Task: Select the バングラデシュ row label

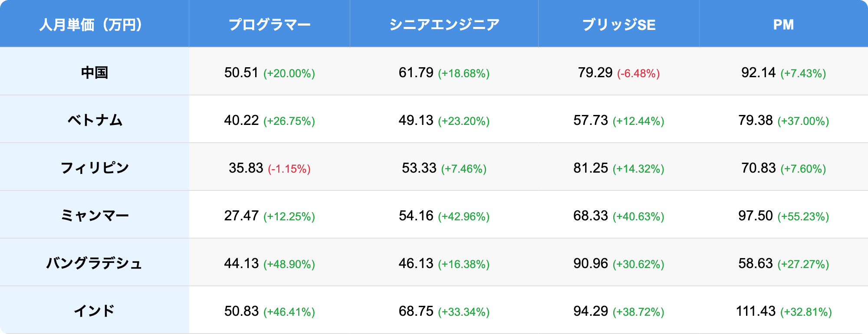Action: pos(95,262)
